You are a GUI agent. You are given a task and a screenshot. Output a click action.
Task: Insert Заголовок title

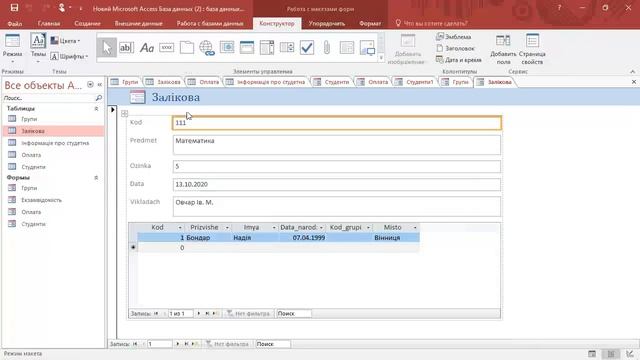(x=455, y=48)
